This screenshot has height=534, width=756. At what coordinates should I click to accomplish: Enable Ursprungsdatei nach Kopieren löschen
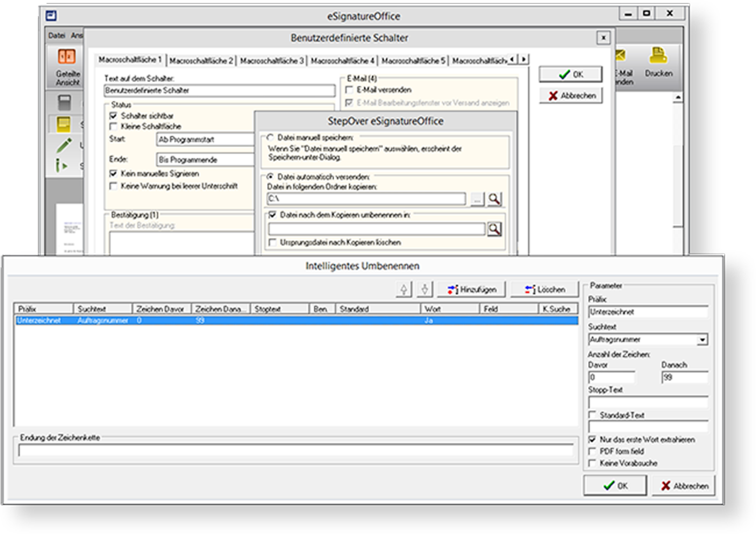[272, 242]
